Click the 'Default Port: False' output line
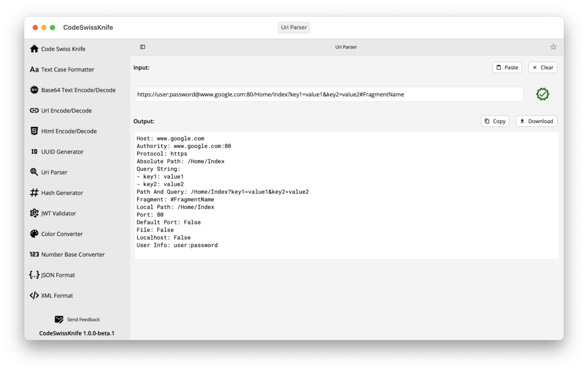Viewport: 588px width, 372px height. [169, 222]
